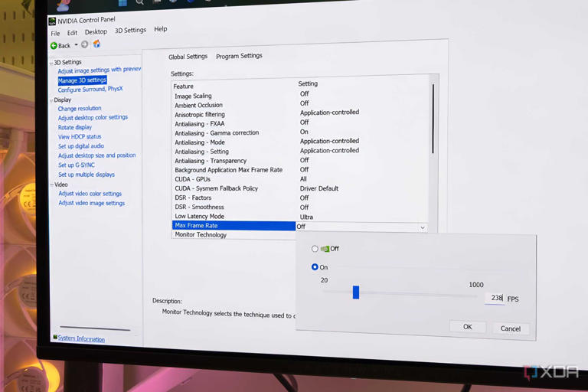Switch to the Global Settings tab

(188, 57)
